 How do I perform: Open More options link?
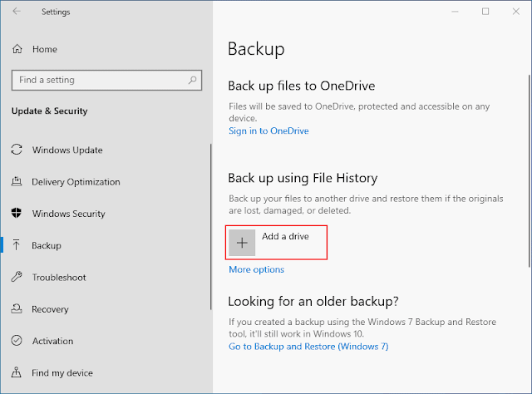tap(256, 269)
